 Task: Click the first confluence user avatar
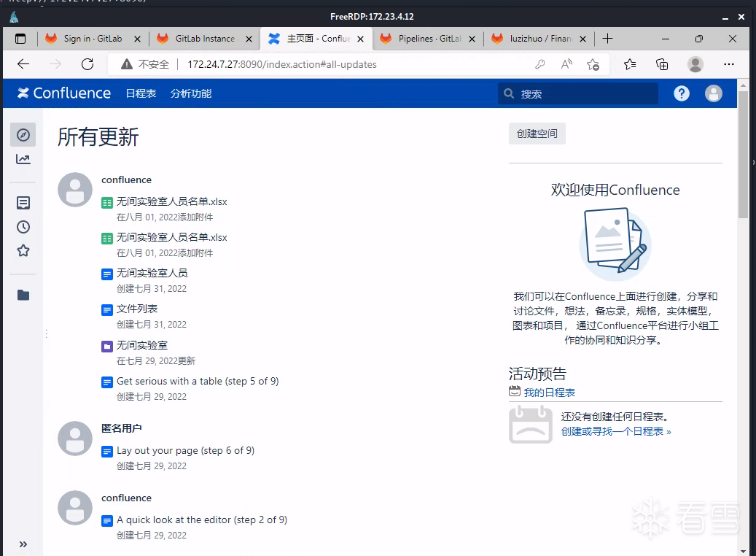pos(75,190)
